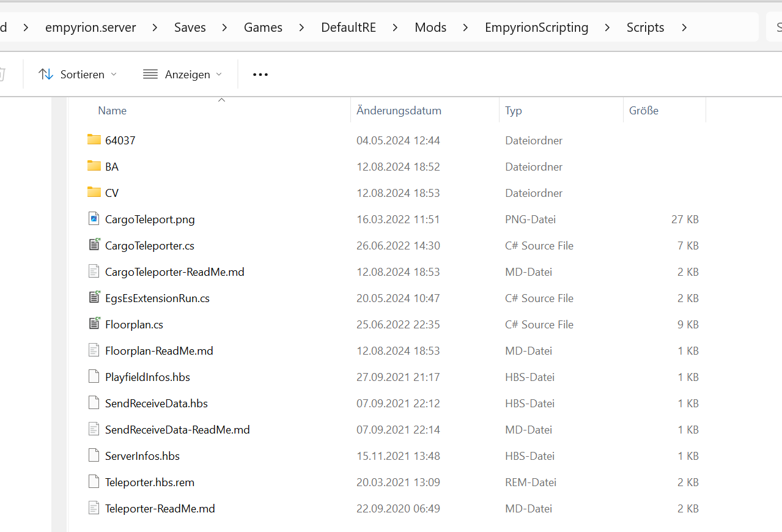Click the 9 KB size cell
Viewport: 782px width, 532px height.
click(x=688, y=324)
